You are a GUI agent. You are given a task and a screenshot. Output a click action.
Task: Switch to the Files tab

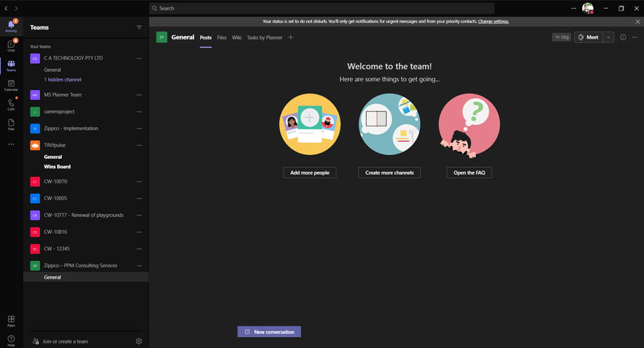221,37
